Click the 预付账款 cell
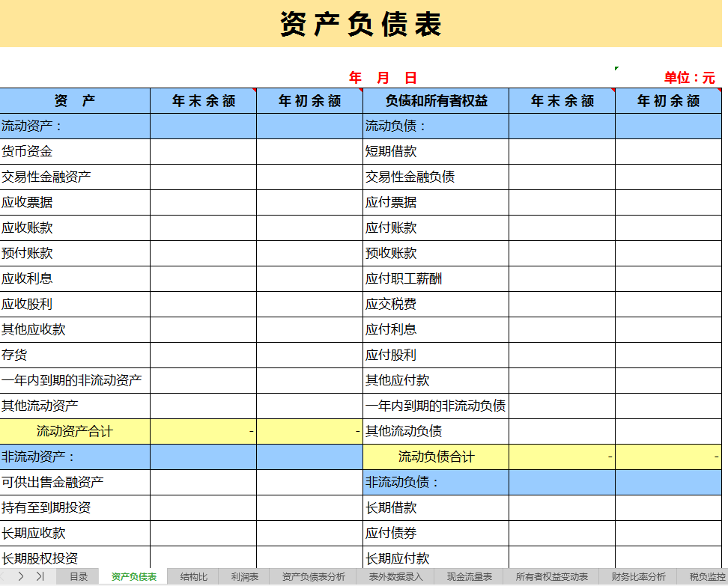The image size is (728, 586). tap(75, 253)
